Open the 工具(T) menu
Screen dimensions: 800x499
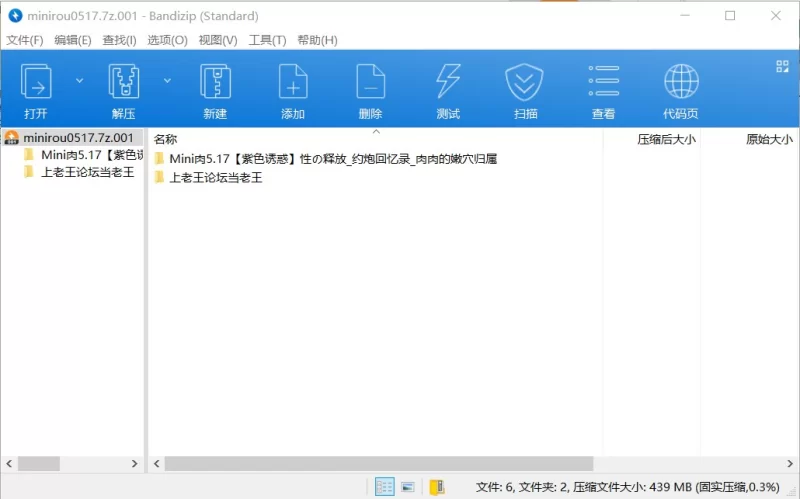[x=267, y=40]
